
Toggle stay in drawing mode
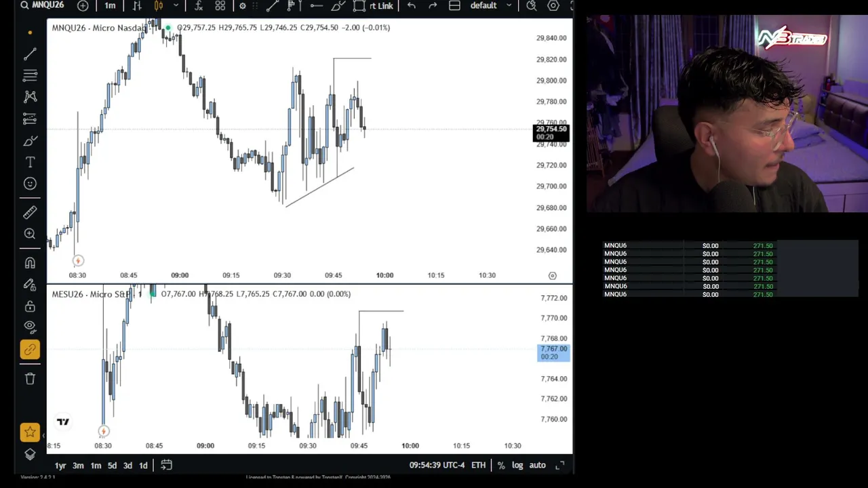[x=30, y=285]
